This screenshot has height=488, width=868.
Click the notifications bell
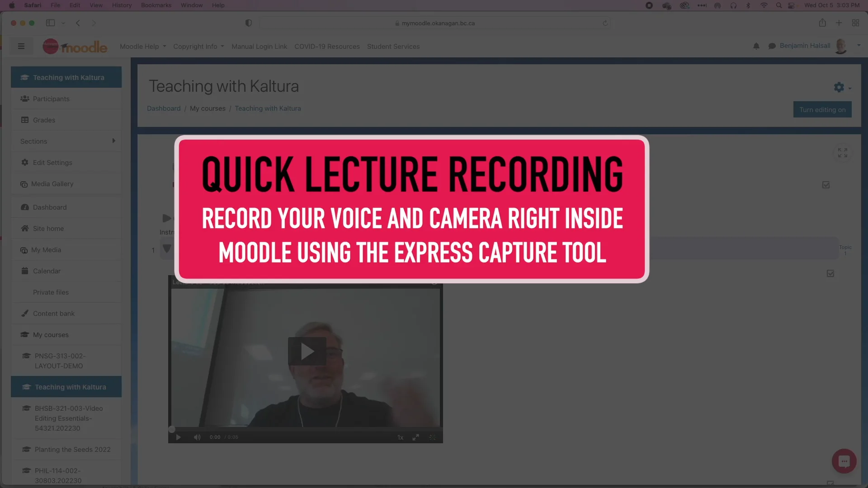(756, 46)
